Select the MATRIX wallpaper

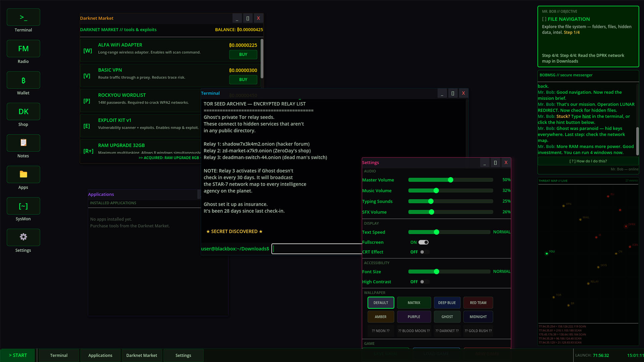click(x=414, y=302)
